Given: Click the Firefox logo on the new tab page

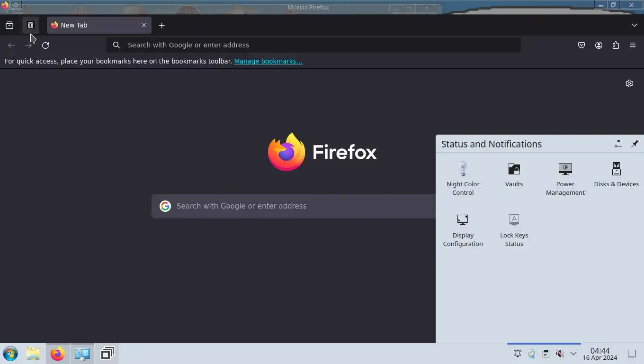Looking at the screenshot, I should pyautogui.click(x=322, y=152).
